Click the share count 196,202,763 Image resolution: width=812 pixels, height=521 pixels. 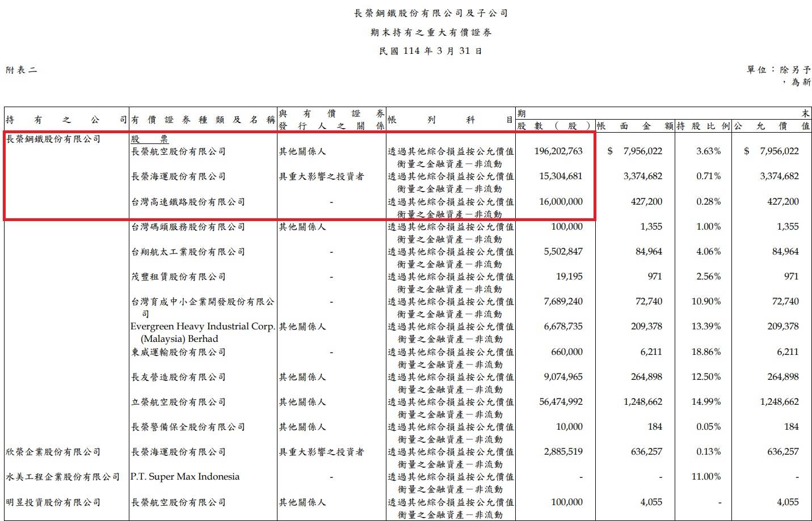click(558, 151)
